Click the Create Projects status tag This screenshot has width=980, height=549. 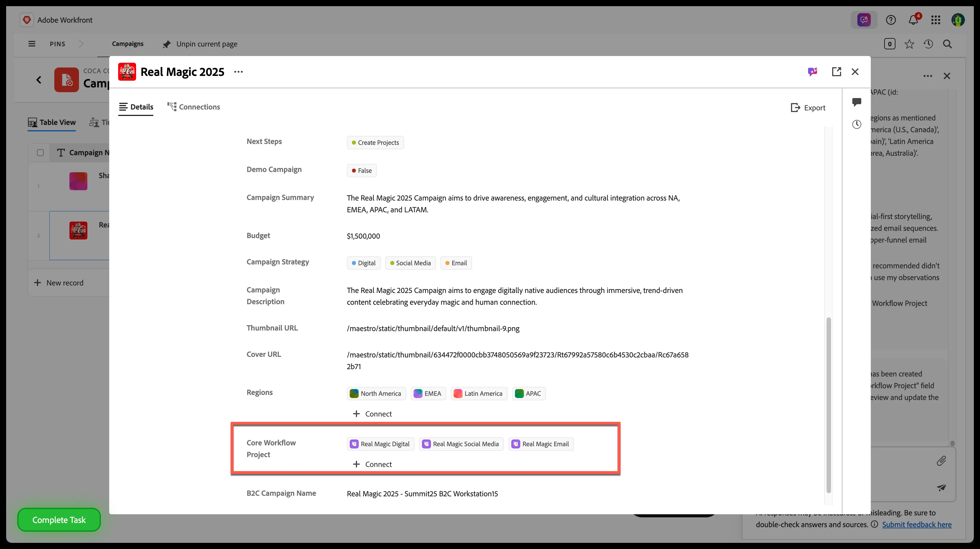point(375,143)
